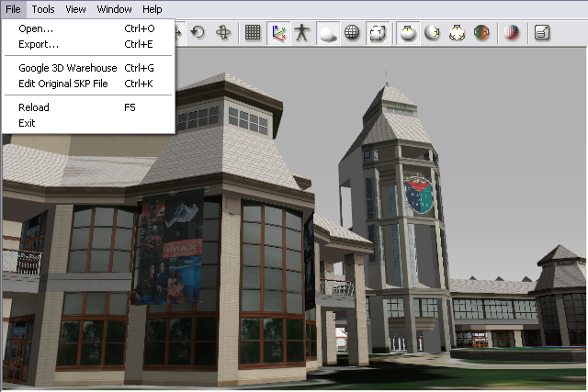Click the multicolor textured sphere icon
Screen dimensions: 588x392
(481, 33)
